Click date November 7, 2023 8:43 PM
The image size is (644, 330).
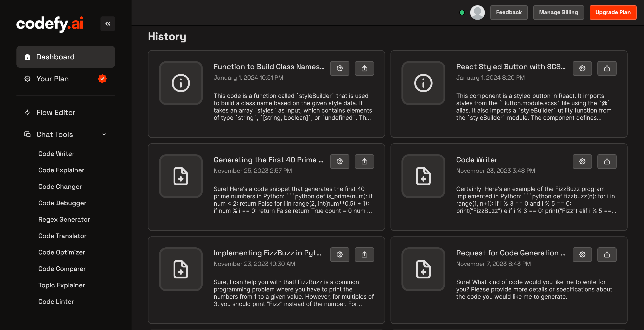493,264
